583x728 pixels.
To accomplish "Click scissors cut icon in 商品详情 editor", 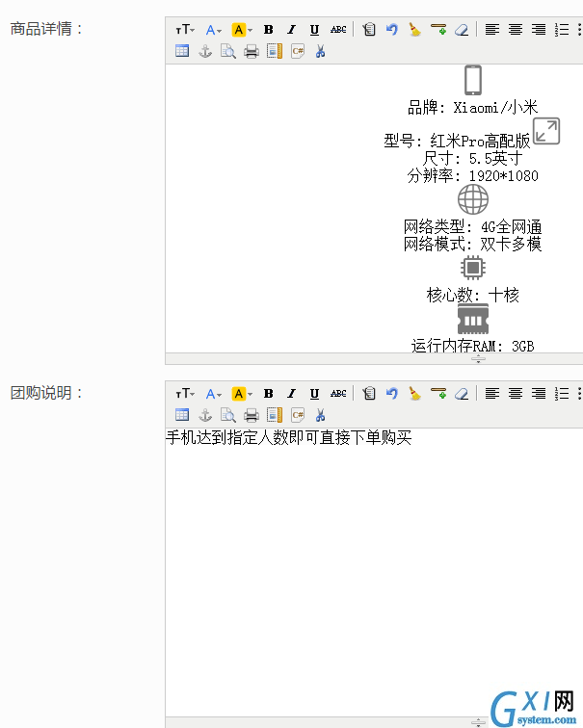I will [320, 51].
